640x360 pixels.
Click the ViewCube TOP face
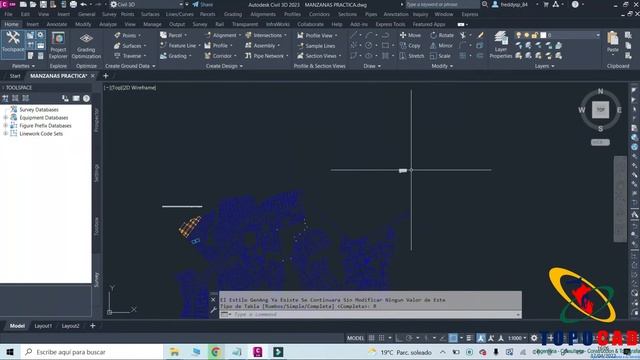600,109
